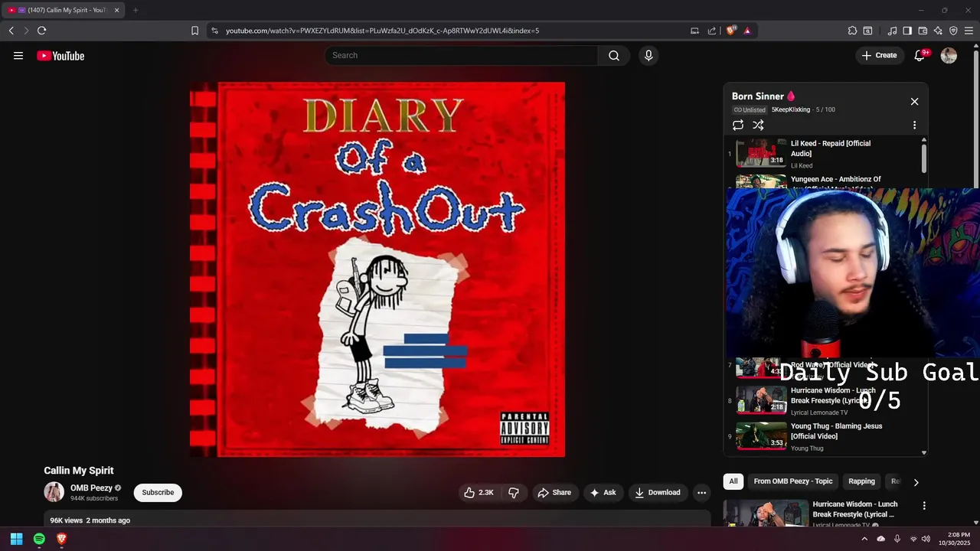Open YouTube notifications bell
980x551 pixels.
920,55
